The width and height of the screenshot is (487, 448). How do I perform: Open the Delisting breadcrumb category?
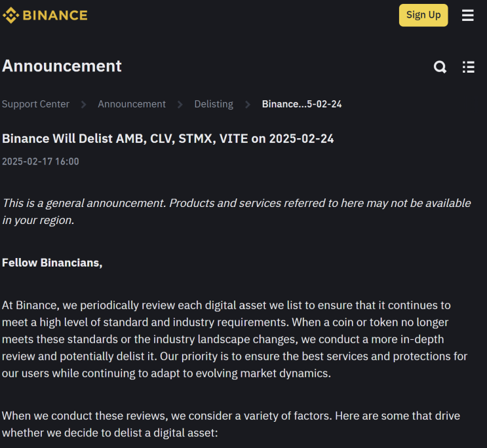point(214,104)
